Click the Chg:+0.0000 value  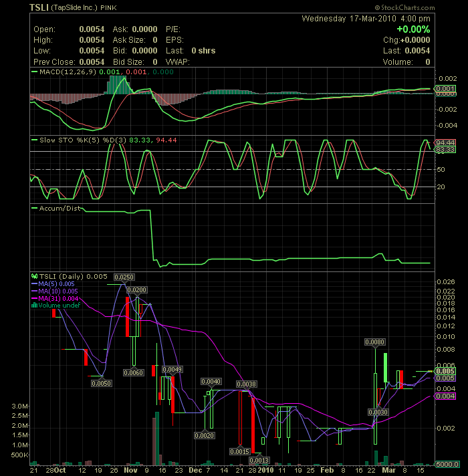click(x=406, y=40)
